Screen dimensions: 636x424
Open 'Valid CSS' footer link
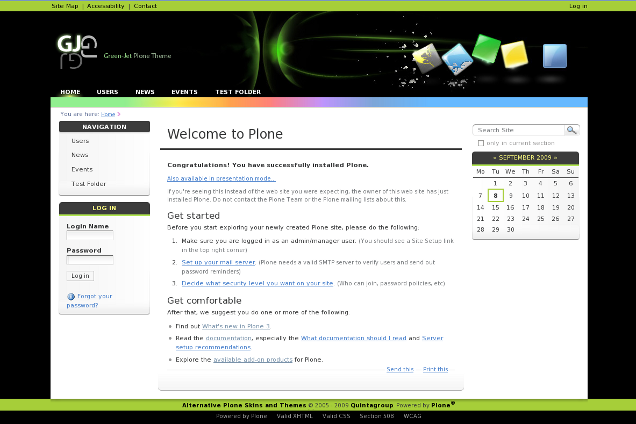tap(336, 416)
